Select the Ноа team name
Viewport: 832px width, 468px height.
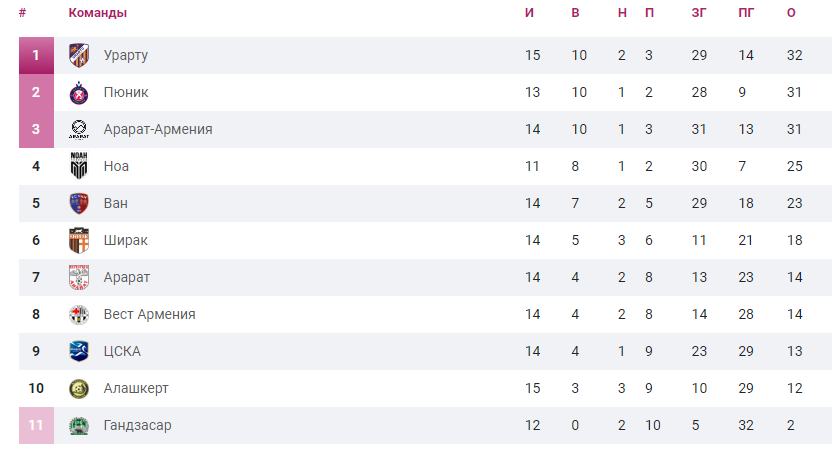tap(116, 166)
